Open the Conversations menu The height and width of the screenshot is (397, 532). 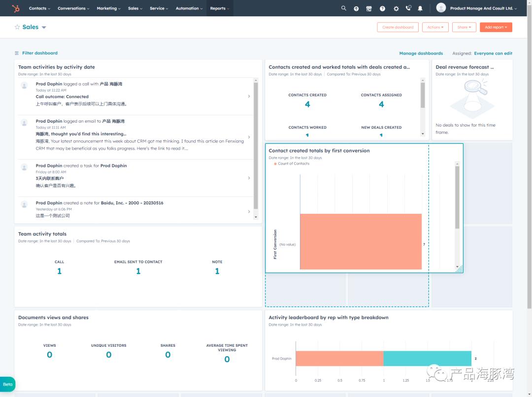73,8
